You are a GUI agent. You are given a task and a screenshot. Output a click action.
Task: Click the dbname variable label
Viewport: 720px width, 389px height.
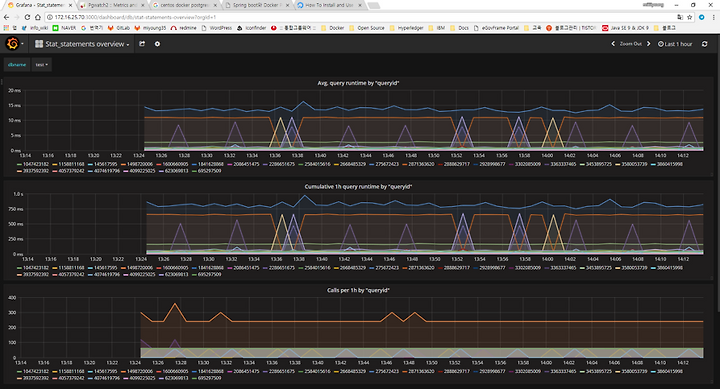pos(17,65)
